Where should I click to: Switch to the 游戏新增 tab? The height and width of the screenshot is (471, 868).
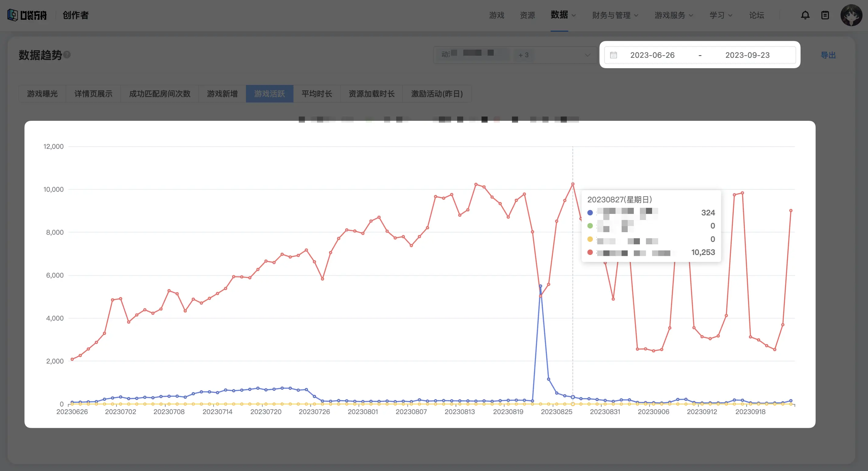222,94
